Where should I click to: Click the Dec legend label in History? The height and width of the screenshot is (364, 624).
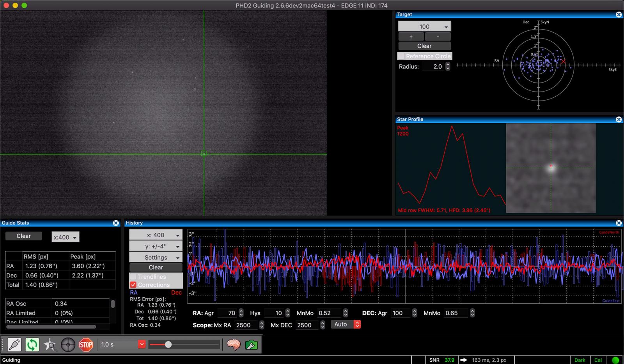[176, 293]
